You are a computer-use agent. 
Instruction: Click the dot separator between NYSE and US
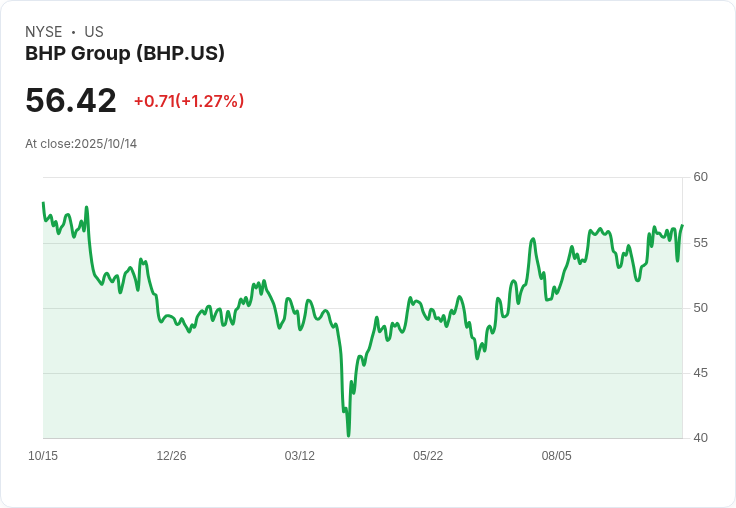(x=73, y=32)
